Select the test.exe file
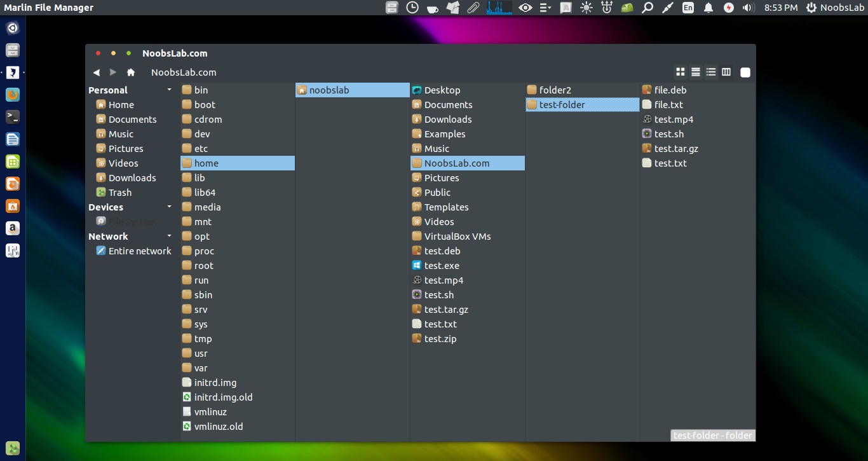 pos(468,266)
